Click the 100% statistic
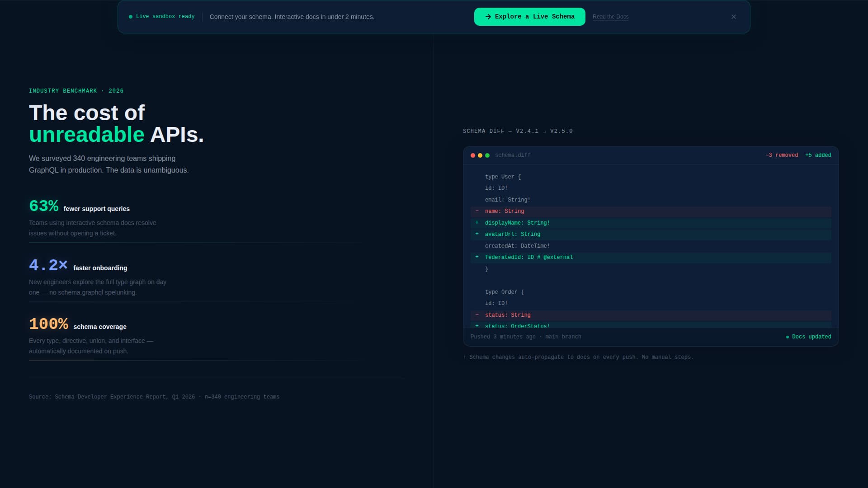868x488 pixels. click(x=48, y=324)
